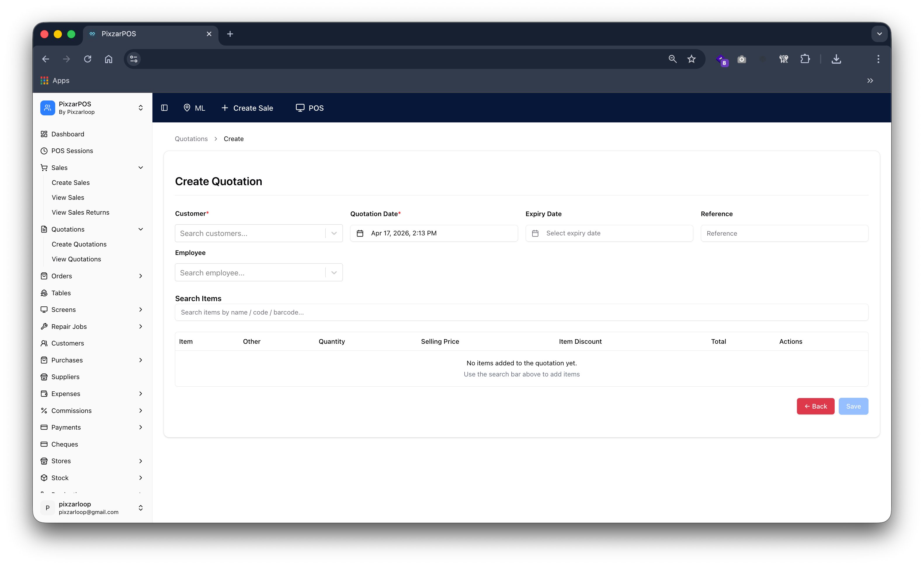Collapse the Sales section chevron
The width and height of the screenshot is (924, 566).
(x=141, y=167)
